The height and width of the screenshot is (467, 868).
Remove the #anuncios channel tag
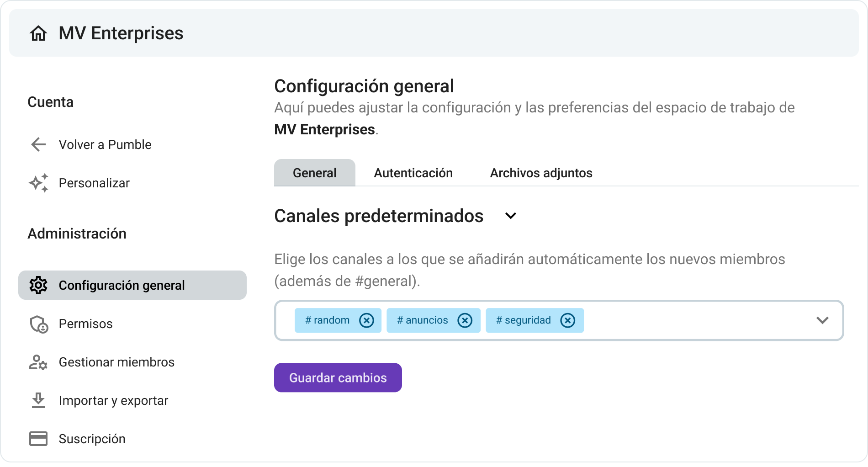465,320
